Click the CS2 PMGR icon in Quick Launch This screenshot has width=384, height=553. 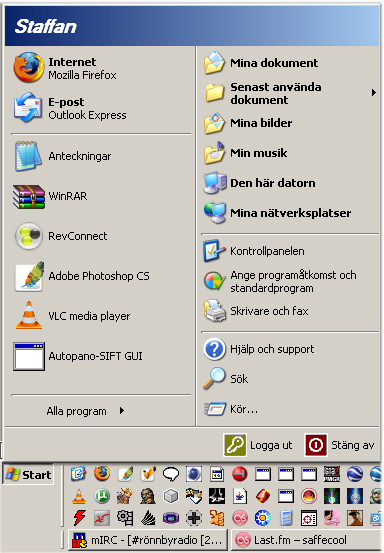(x=332, y=474)
